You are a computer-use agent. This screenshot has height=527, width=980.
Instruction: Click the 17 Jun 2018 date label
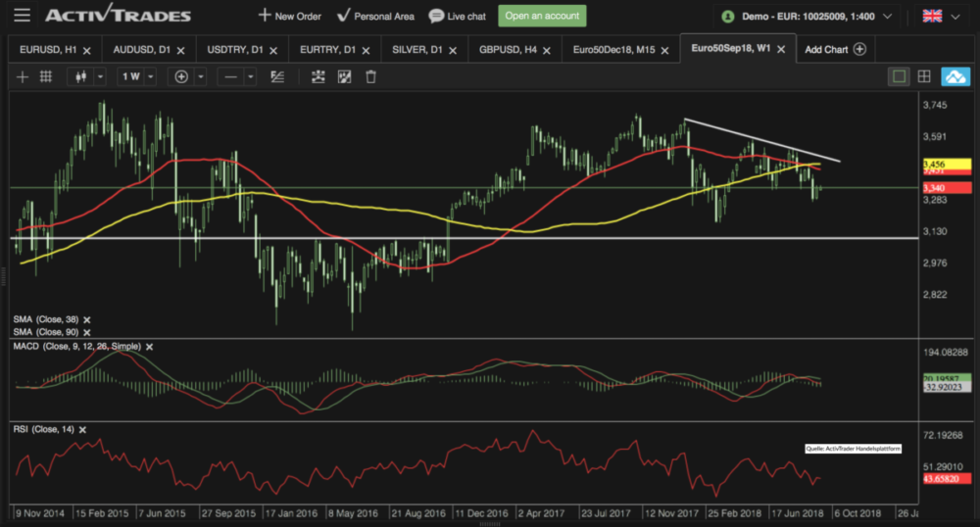coord(797,513)
